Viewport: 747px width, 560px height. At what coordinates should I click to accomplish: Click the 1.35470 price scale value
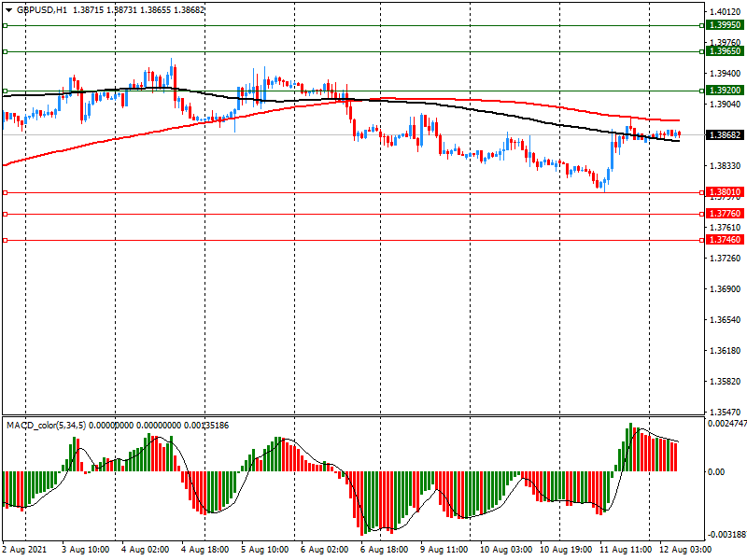pos(726,412)
